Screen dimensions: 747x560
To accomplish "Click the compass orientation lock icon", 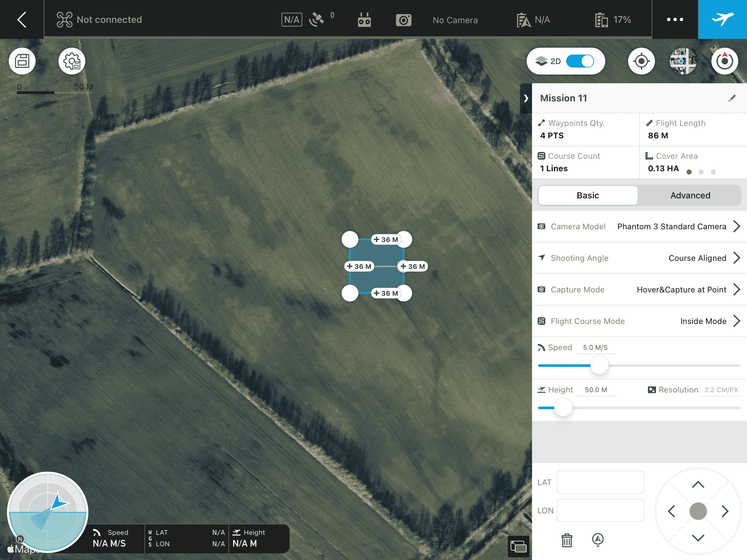I will point(724,61).
